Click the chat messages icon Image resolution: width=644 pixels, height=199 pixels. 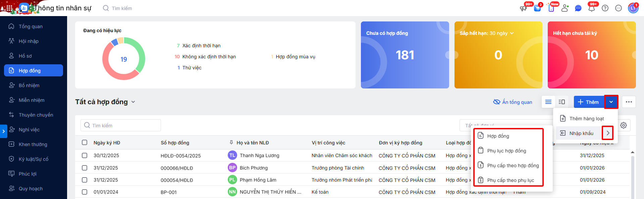coord(578,8)
